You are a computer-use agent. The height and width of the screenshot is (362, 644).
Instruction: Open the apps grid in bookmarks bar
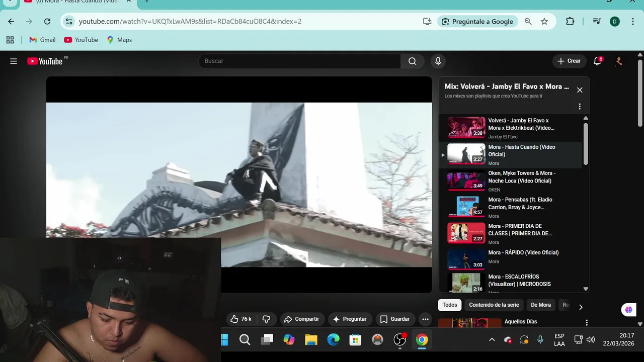[10, 40]
